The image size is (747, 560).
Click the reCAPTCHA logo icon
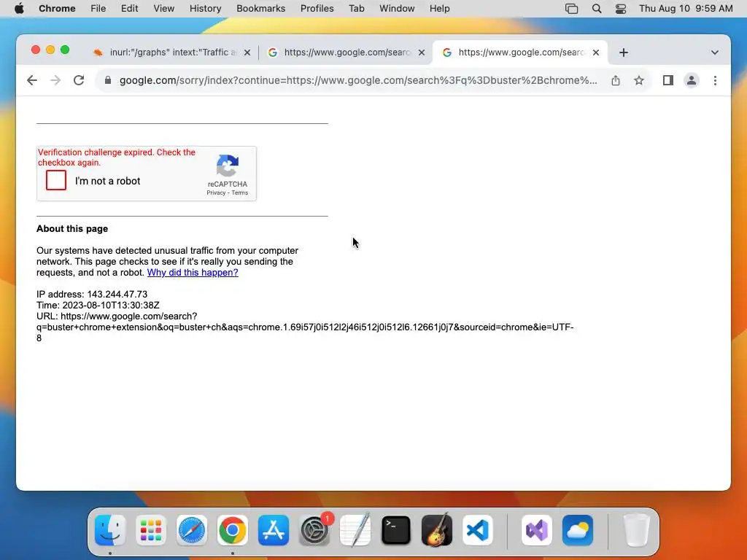tap(228, 166)
